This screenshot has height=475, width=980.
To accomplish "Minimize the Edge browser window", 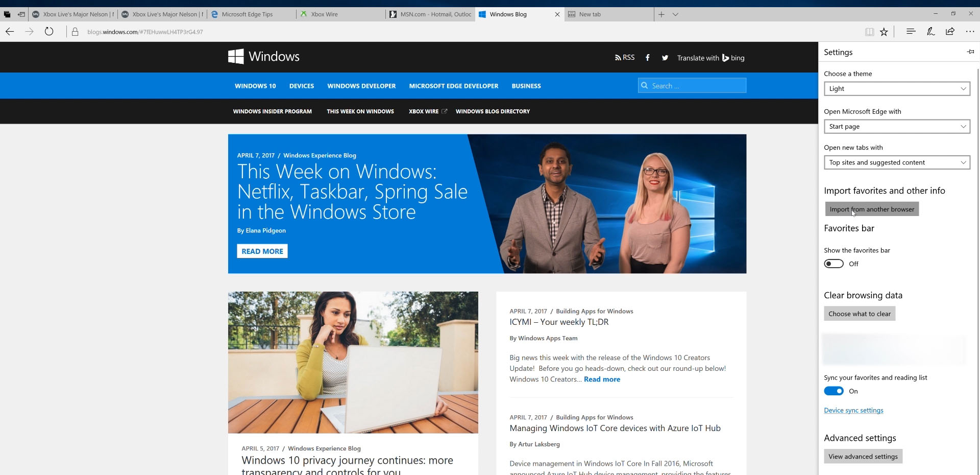I will (x=936, y=13).
